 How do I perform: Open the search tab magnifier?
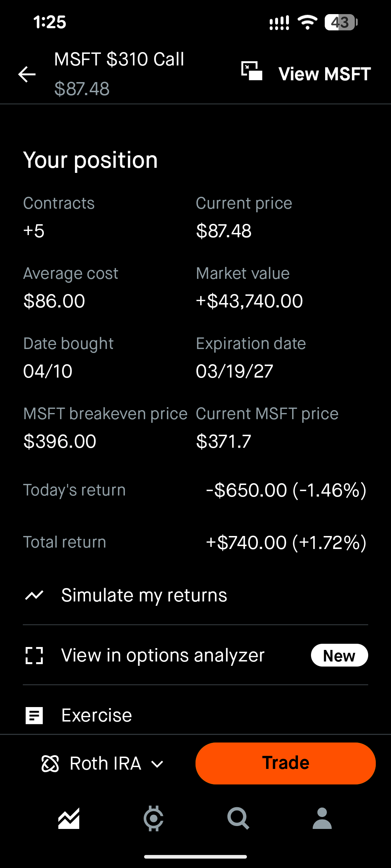click(x=238, y=818)
